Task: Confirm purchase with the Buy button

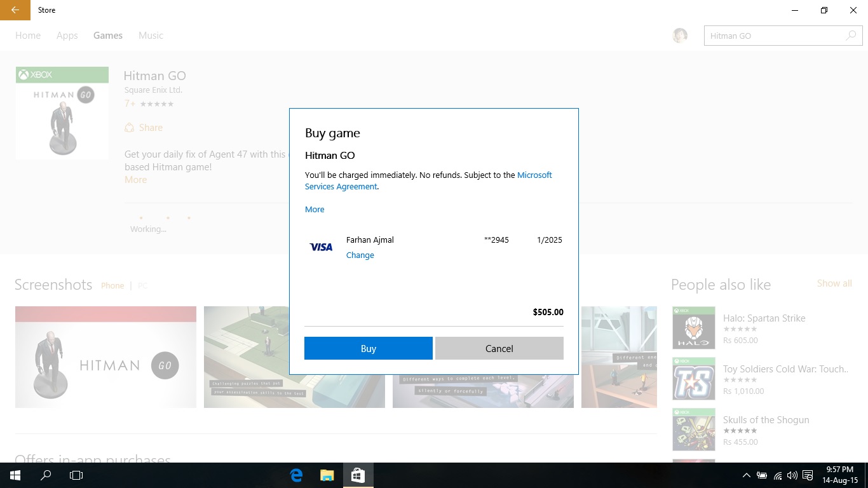Action: 369,348
